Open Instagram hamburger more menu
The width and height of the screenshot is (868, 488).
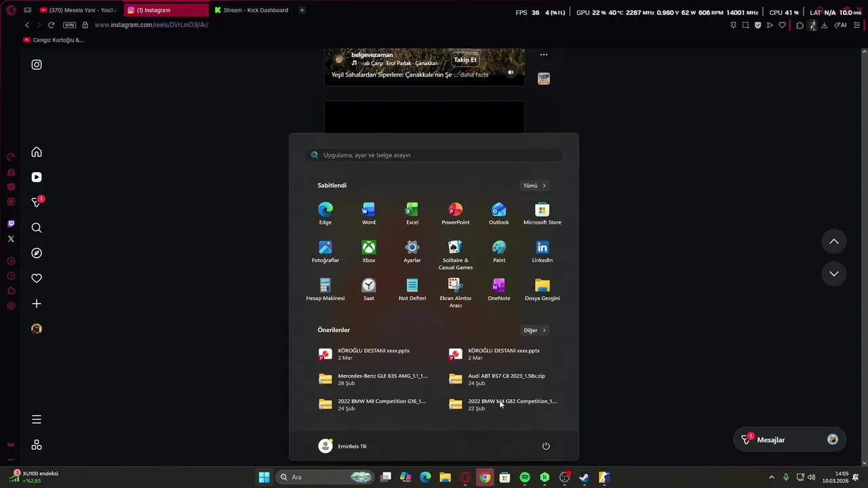point(37,420)
